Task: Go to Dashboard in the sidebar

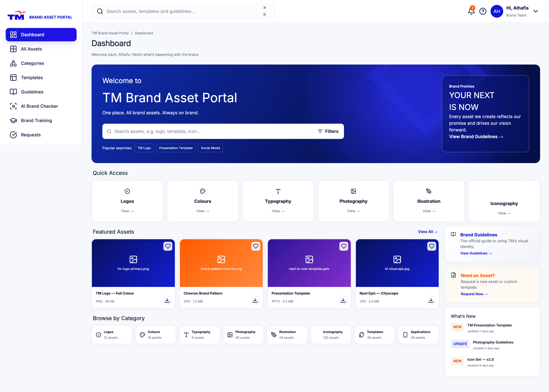Action: point(41,35)
